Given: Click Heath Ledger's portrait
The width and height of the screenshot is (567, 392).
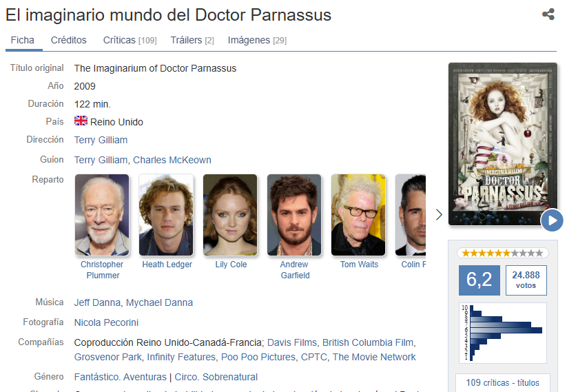Looking at the screenshot, I should 166,215.
